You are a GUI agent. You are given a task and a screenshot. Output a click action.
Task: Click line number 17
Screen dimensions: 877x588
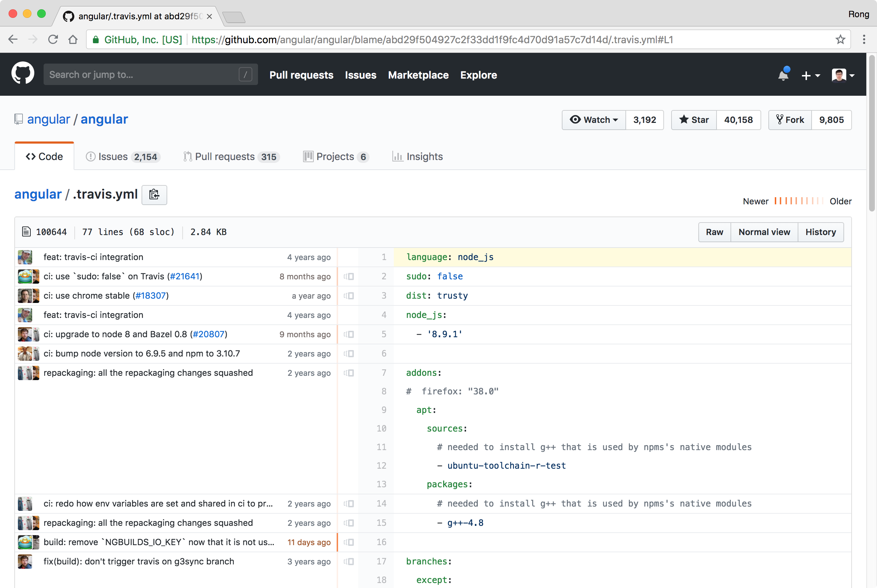click(381, 562)
